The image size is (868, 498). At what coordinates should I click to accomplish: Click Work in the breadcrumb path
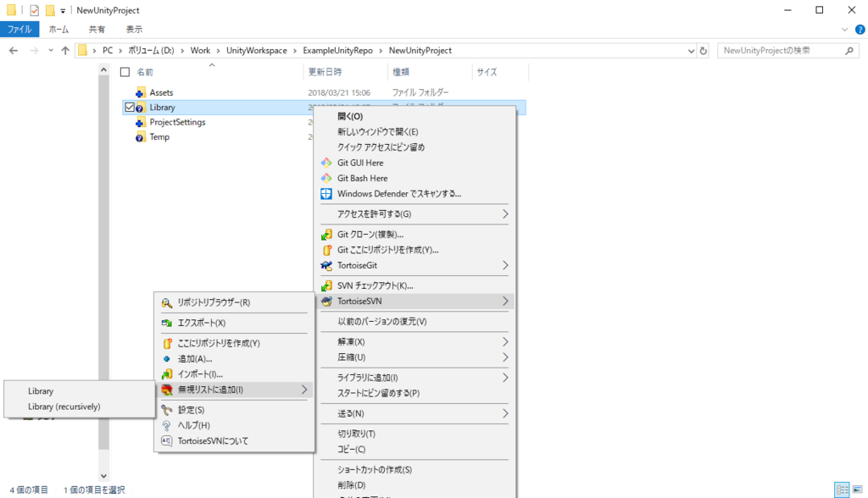click(x=200, y=50)
